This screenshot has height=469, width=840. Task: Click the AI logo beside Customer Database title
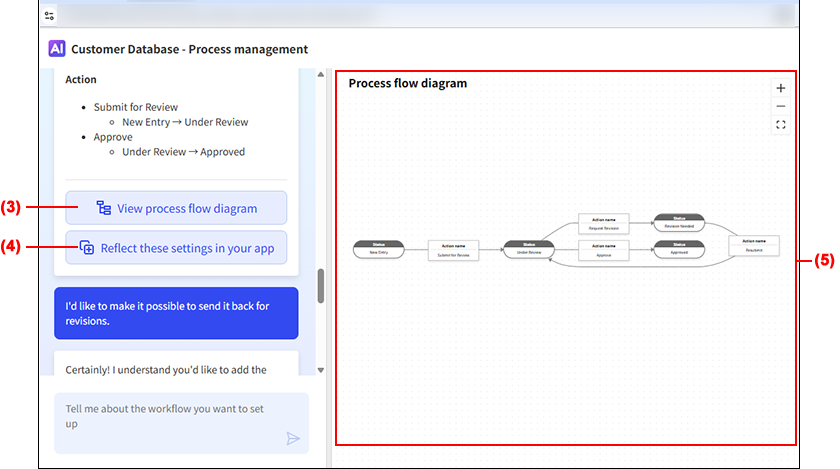click(x=57, y=49)
